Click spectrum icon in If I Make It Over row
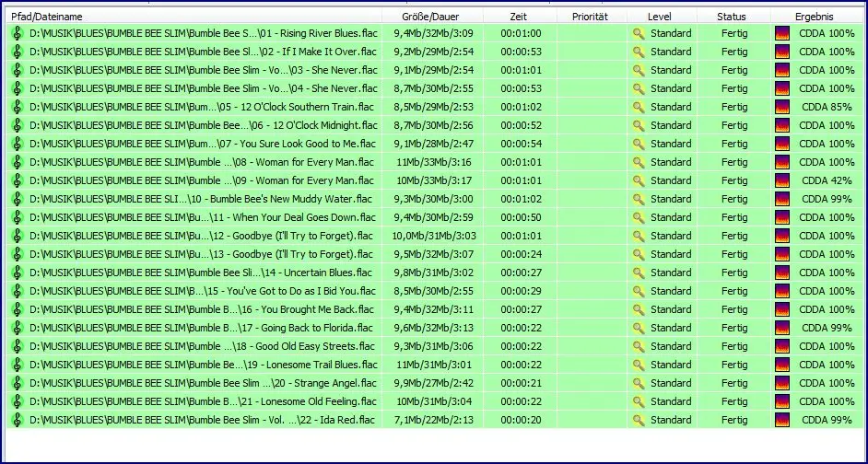Screen dimensions: 868x464 (781, 52)
